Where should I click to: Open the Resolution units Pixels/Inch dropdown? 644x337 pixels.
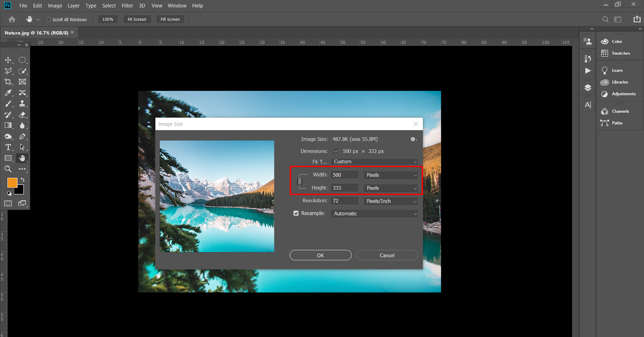click(x=390, y=201)
